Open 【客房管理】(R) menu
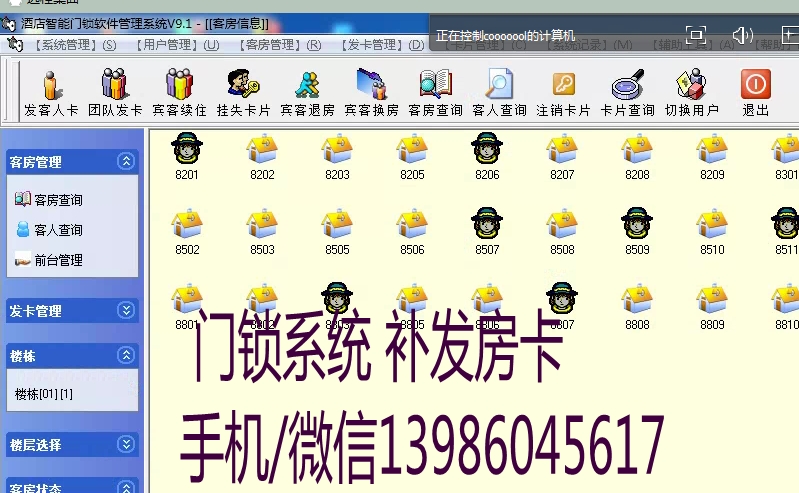This screenshot has width=799, height=493. (280, 45)
